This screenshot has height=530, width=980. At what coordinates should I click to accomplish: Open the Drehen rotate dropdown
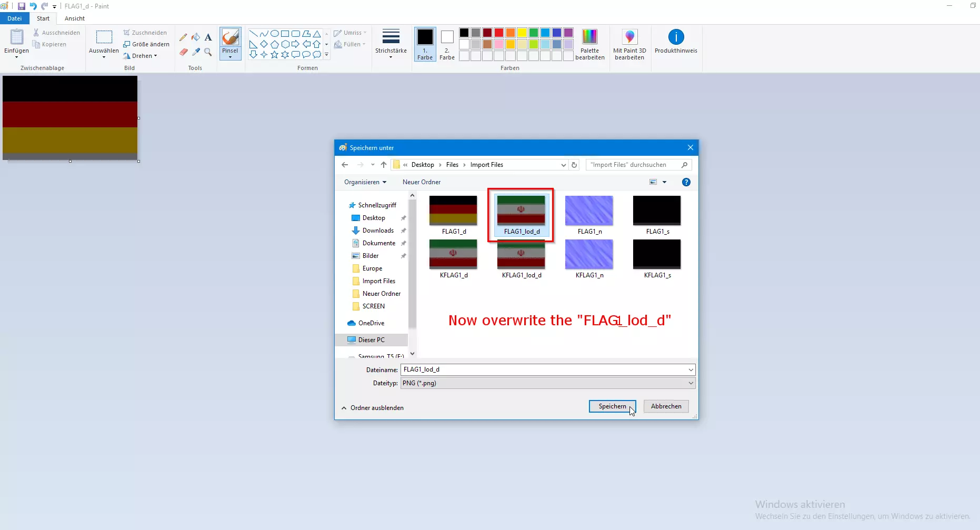coord(141,56)
